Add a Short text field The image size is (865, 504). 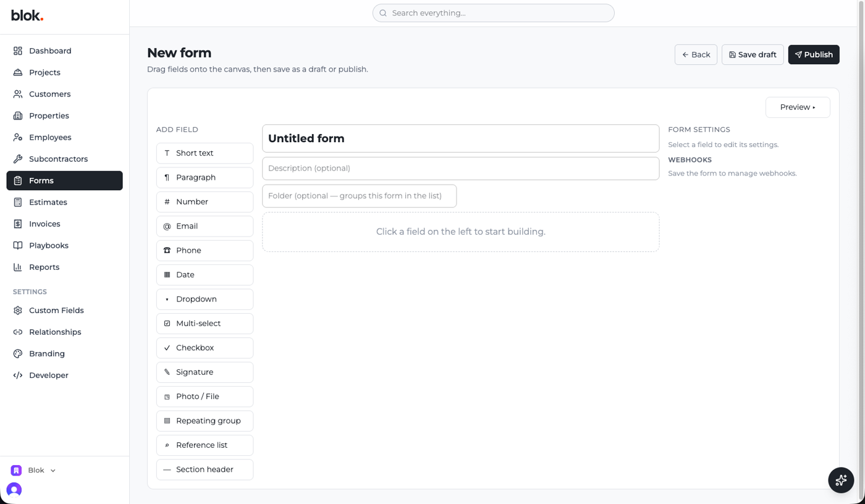pyautogui.click(x=205, y=153)
